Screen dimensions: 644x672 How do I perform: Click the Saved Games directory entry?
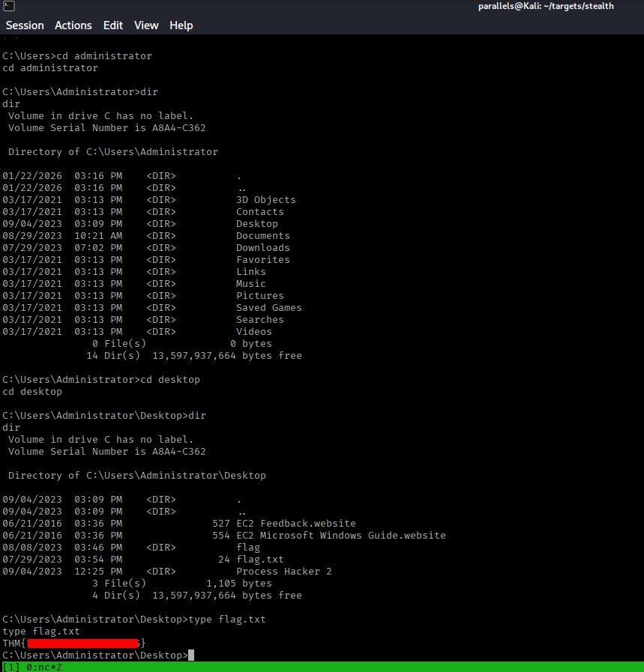click(x=268, y=308)
